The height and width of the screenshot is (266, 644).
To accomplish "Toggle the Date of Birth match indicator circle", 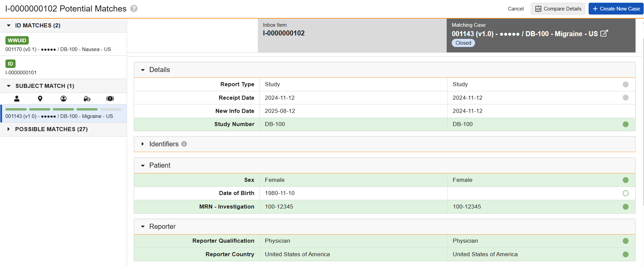I will pyautogui.click(x=625, y=193).
